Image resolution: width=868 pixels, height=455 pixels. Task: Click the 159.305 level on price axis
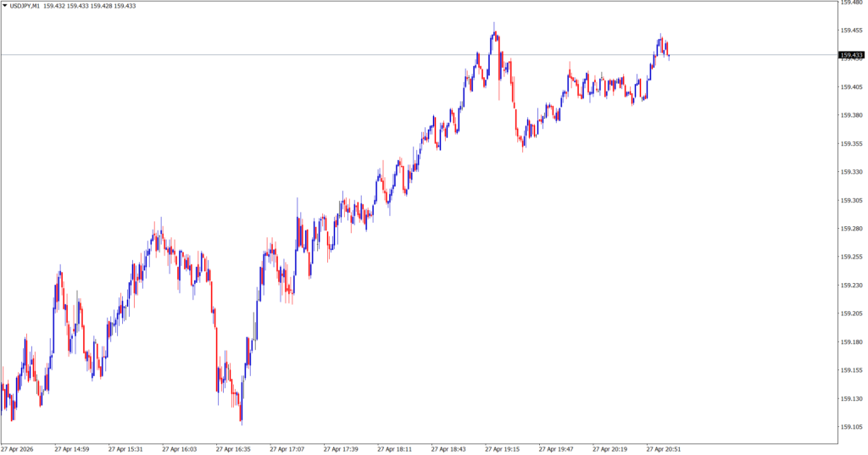[850, 200]
